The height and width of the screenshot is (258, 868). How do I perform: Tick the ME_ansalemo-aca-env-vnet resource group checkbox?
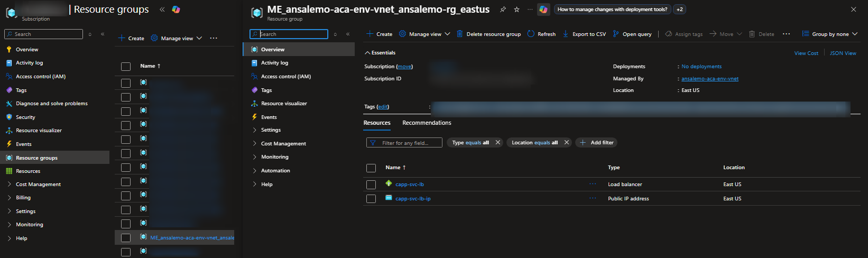click(126, 238)
